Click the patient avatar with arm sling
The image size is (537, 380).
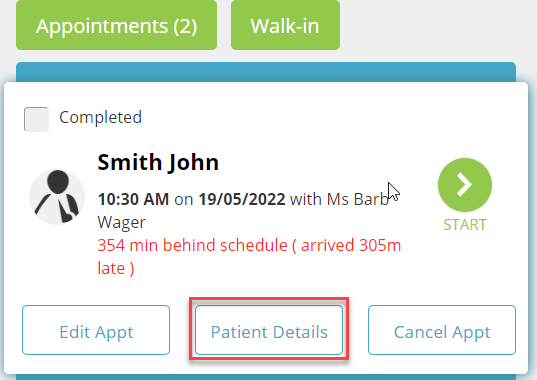(57, 197)
